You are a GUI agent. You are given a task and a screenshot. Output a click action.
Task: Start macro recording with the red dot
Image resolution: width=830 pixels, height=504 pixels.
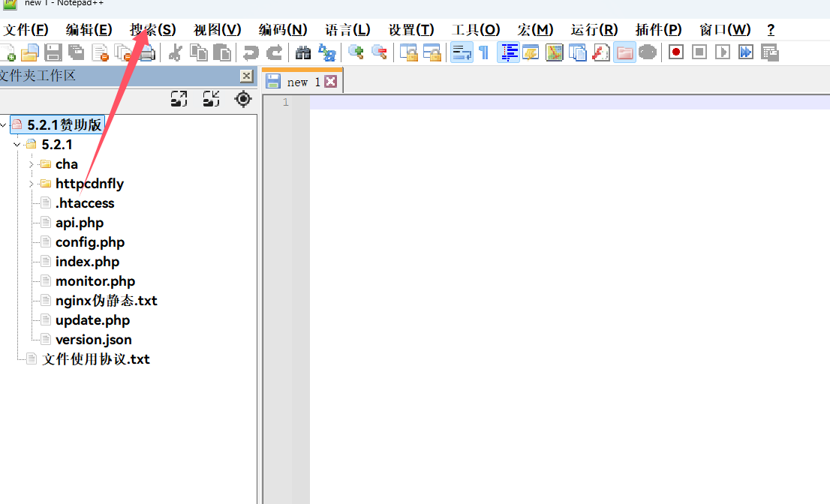click(676, 52)
